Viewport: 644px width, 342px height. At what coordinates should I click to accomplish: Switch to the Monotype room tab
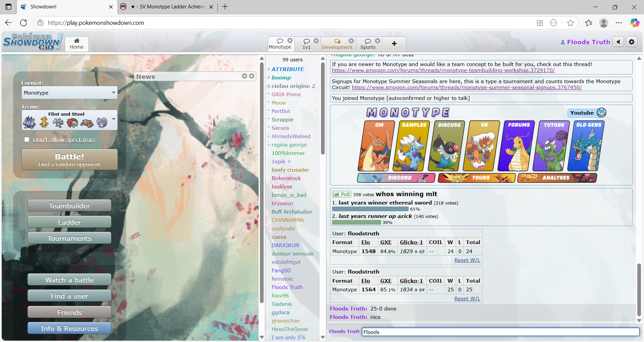[x=280, y=44]
